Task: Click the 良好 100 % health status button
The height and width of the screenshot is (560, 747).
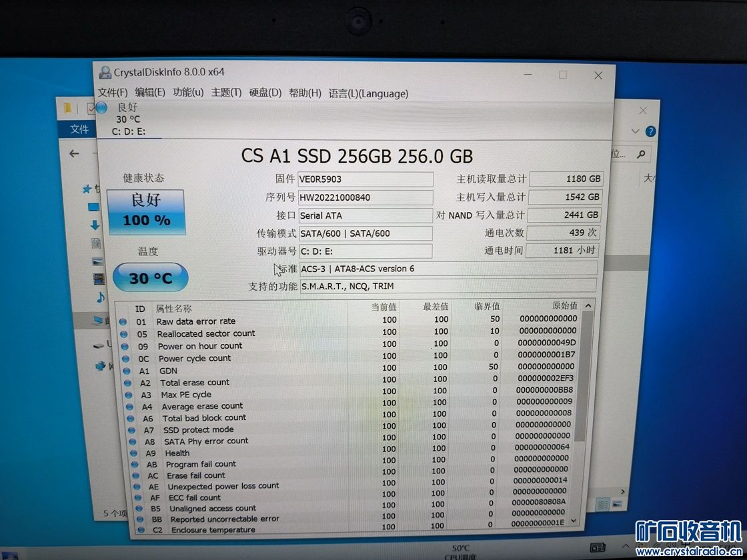Action: pyautogui.click(x=146, y=211)
